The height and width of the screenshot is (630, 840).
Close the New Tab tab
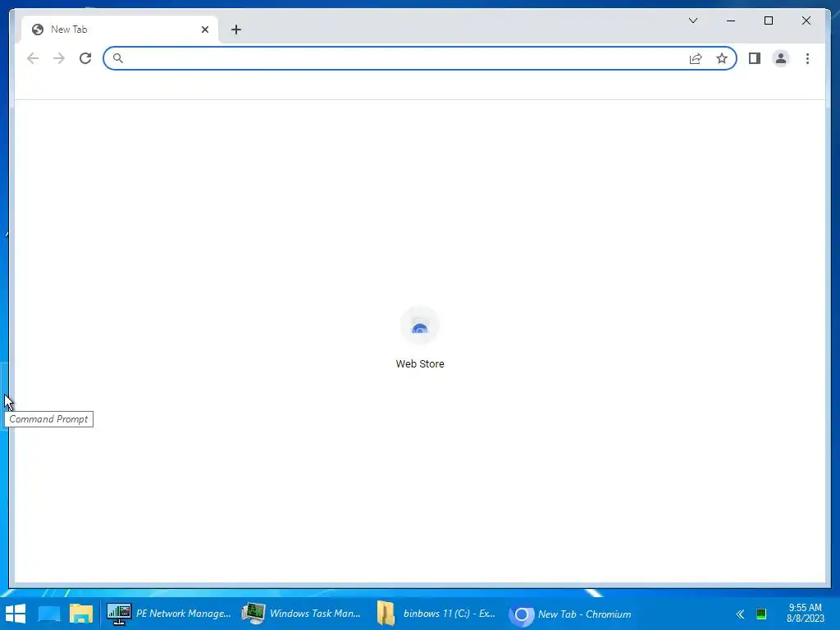[204, 30]
